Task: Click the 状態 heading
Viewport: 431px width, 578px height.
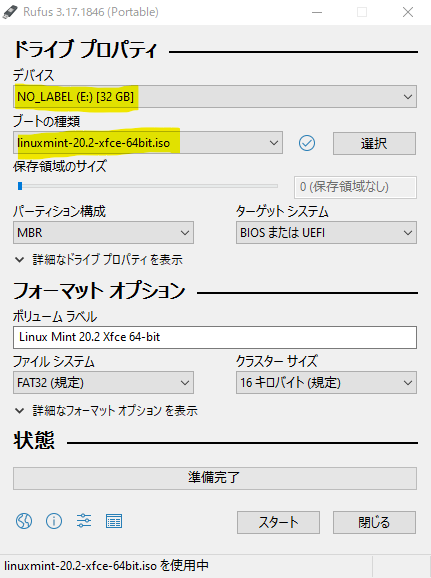Action: [34, 440]
